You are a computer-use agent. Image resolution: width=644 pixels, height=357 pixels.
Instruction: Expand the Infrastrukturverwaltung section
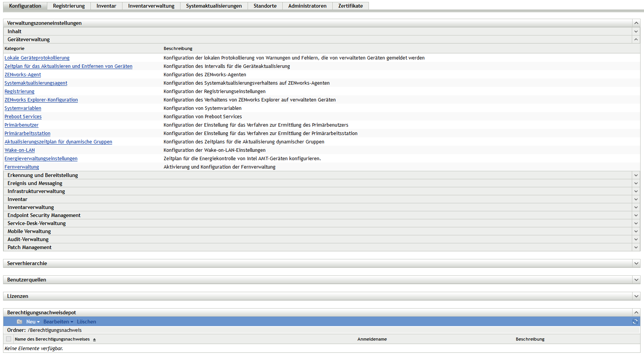pos(636,191)
